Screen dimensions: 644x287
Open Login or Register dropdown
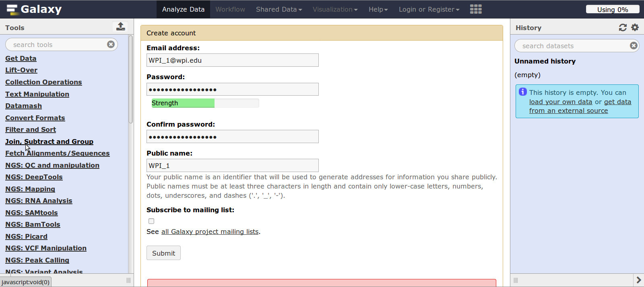[x=429, y=9]
